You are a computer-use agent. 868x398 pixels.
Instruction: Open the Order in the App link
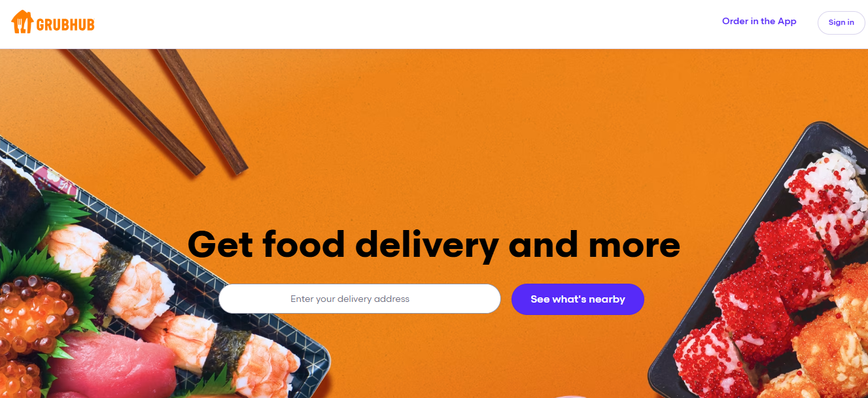pos(759,22)
